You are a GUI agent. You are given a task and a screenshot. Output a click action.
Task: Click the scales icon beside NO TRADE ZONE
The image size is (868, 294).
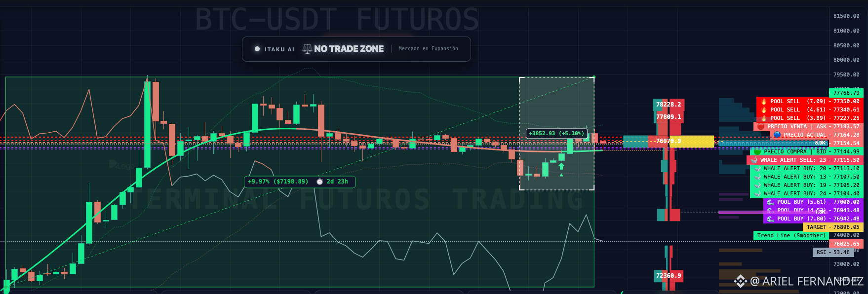point(307,49)
